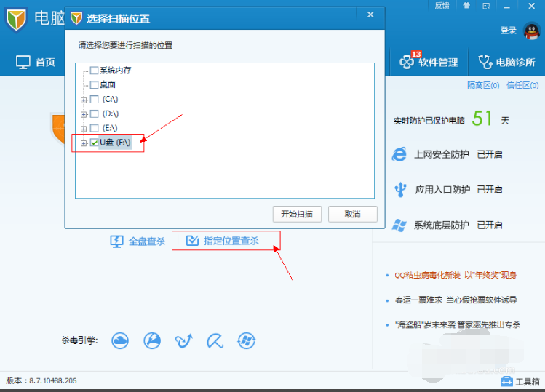Click 指定位置查杀 custom location scan
545x392 pixels.
click(x=224, y=241)
